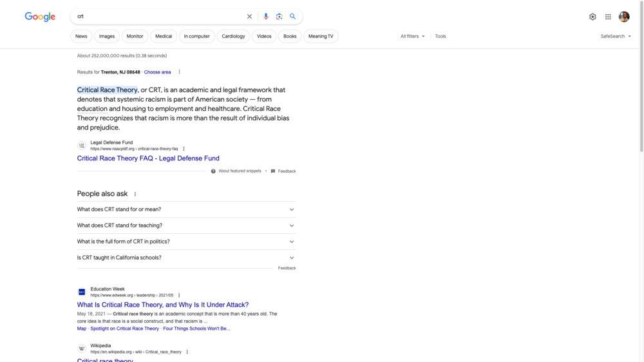Click the voice search microphone icon
644x362 pixels.
tap(266, 17)
